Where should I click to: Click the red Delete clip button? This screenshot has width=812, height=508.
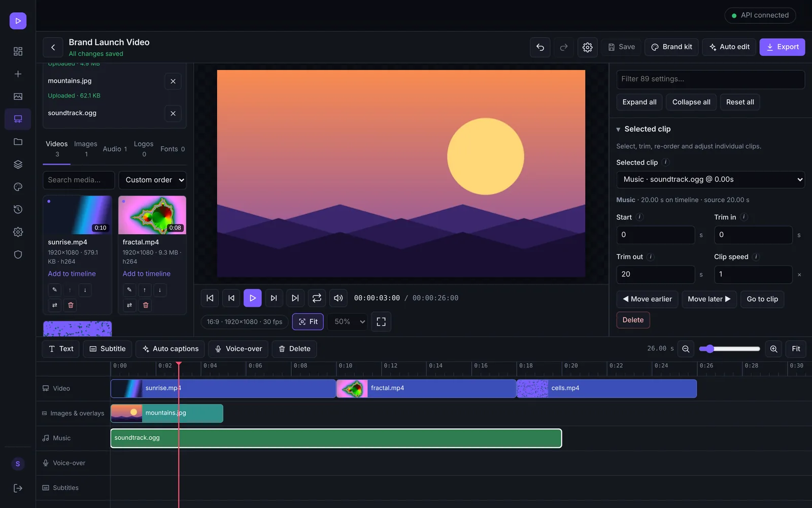click(x=633, y=320)
